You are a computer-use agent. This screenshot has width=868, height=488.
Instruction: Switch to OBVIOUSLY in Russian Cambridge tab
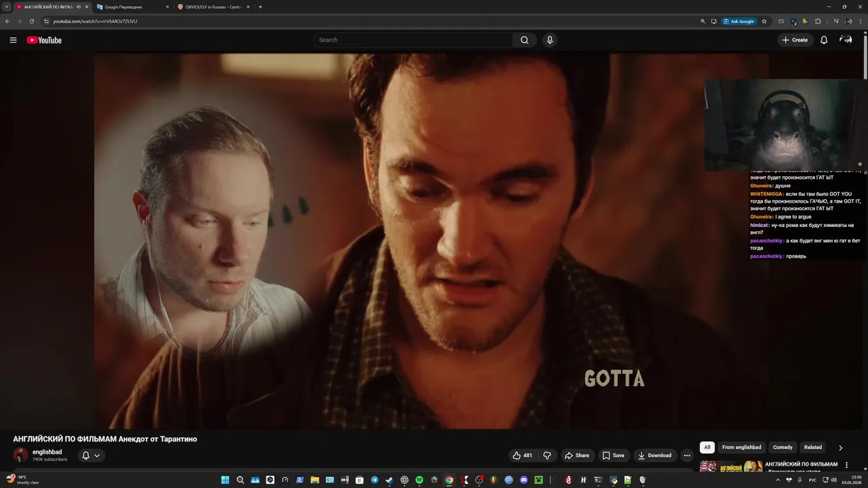[214, 7]
